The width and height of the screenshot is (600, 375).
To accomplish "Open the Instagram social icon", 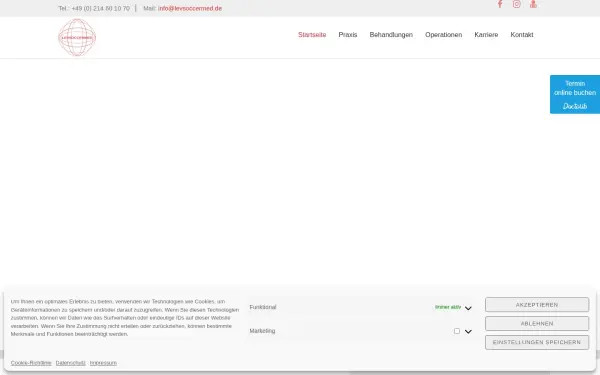I will (x=517, y=4).
